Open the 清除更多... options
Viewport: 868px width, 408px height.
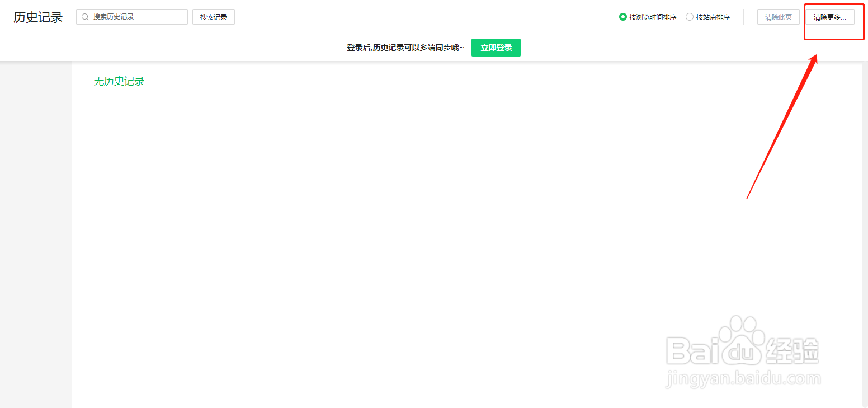click(830, 17)
